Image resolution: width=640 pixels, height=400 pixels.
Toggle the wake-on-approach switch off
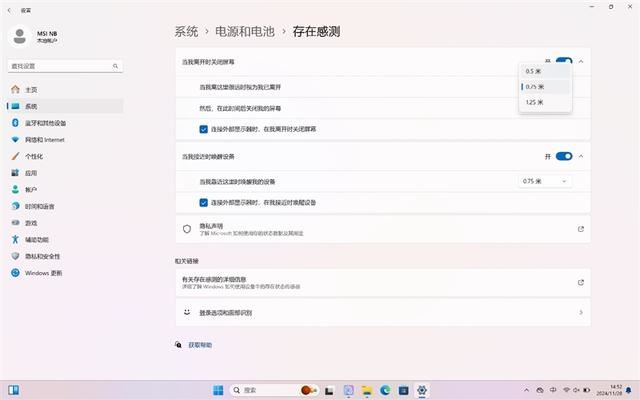[x=564, y=156]
